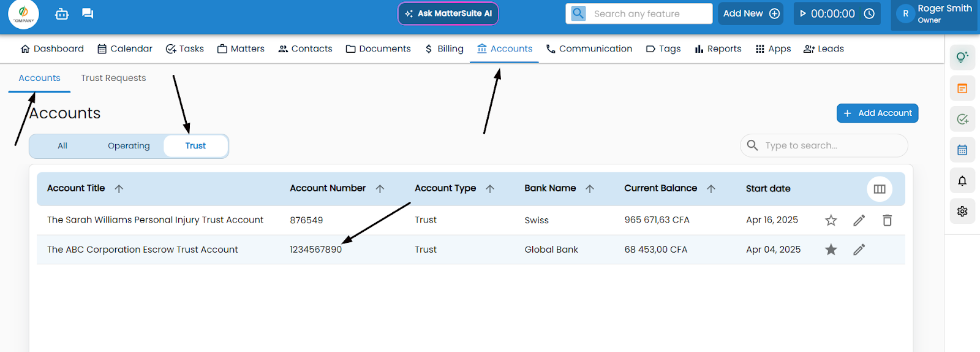The image size is (980, 352).
Task: Sort table by Current Balance arrow
Action: (x=710, y=189)
